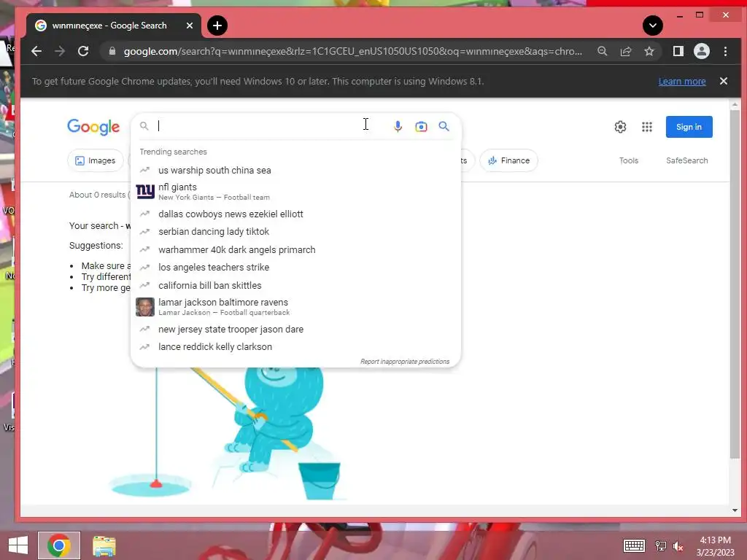Close the winmineçexe Google Search tab
The height and width of the screenshot is (560, 747).
click(190, 26)
